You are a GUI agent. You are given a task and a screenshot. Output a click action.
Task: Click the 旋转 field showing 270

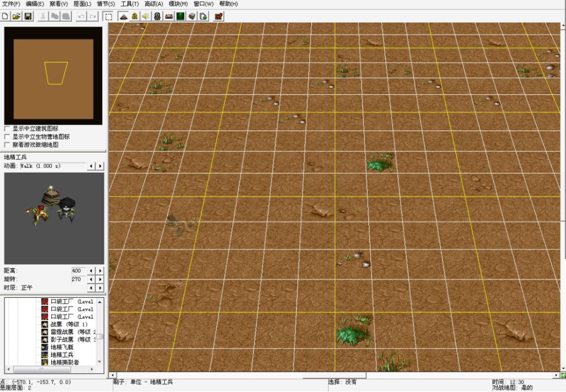(x=78, y=279)
